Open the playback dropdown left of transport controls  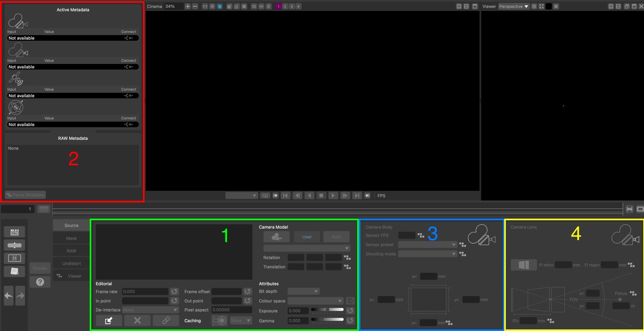point(242,196)
